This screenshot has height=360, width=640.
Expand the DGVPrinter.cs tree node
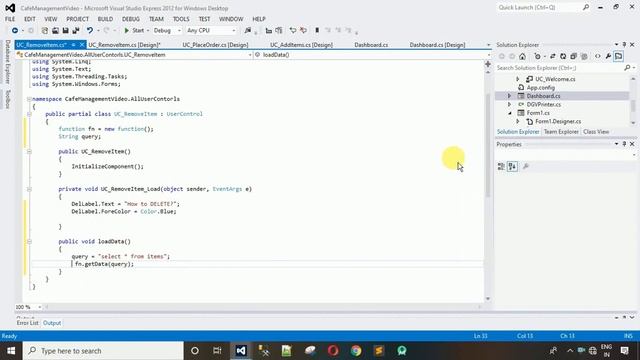[509, 104]
